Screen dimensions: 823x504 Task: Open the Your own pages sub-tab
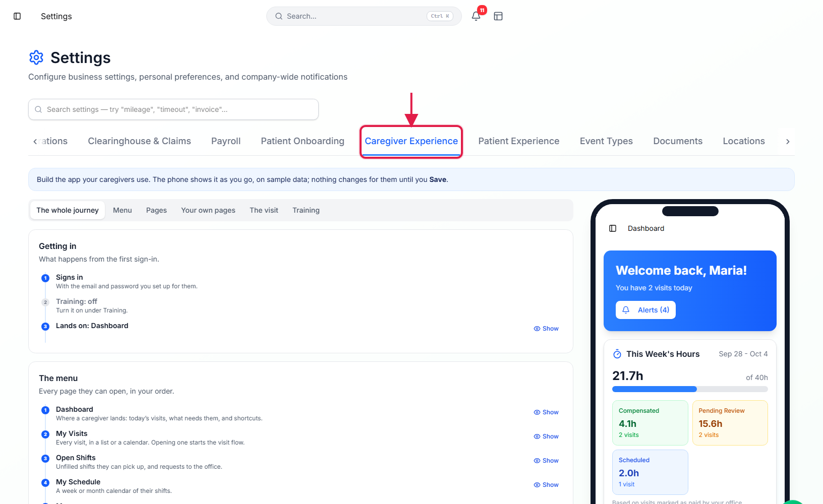pos(208,210)
